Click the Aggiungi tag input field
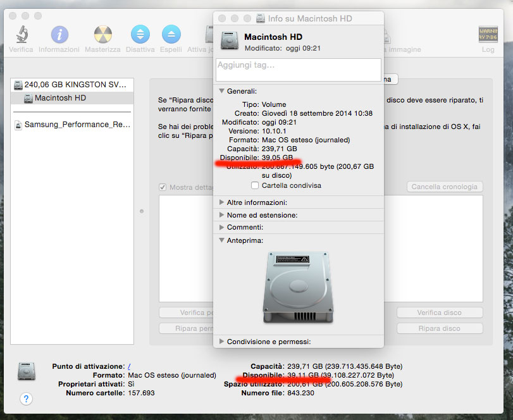 299,70
